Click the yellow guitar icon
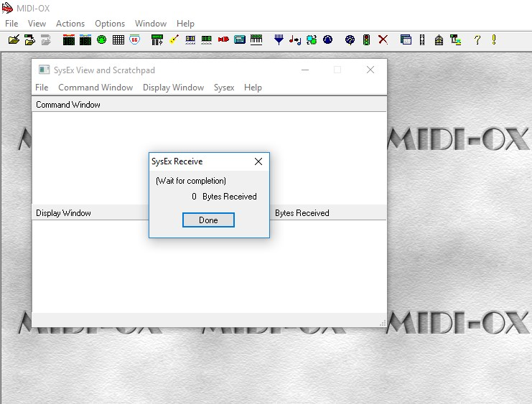Screen dimensions: 532x404 174,39
